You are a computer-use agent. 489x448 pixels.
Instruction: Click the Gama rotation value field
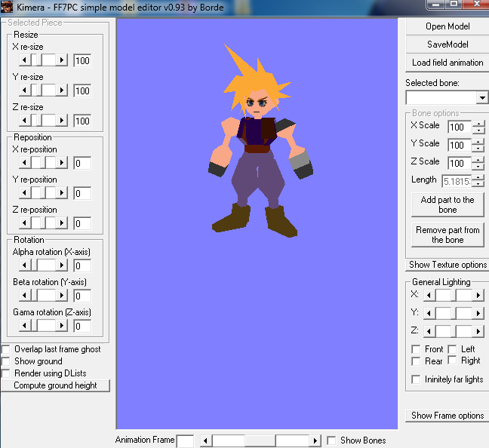83,326
